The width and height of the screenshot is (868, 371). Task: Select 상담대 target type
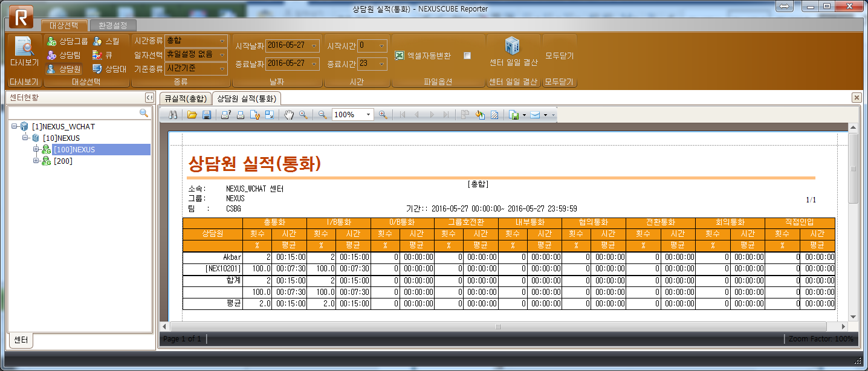click(x=109, y=69)
